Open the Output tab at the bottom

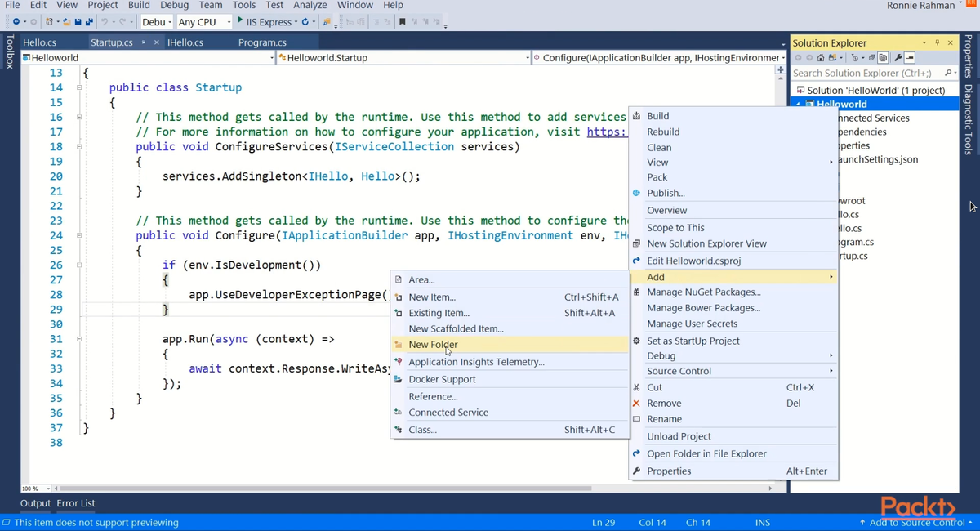(36, 503)
